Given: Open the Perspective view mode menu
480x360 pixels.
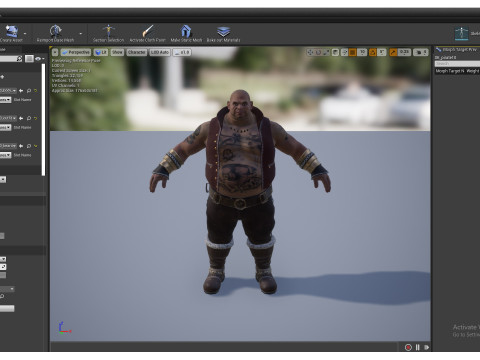Looking at the screenshot, I should (76, 52).
